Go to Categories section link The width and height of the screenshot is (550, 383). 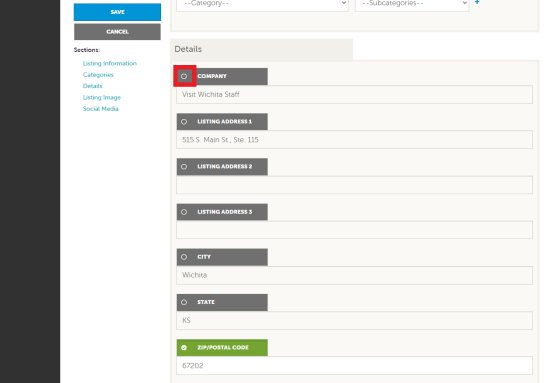[x=98, y=75]
